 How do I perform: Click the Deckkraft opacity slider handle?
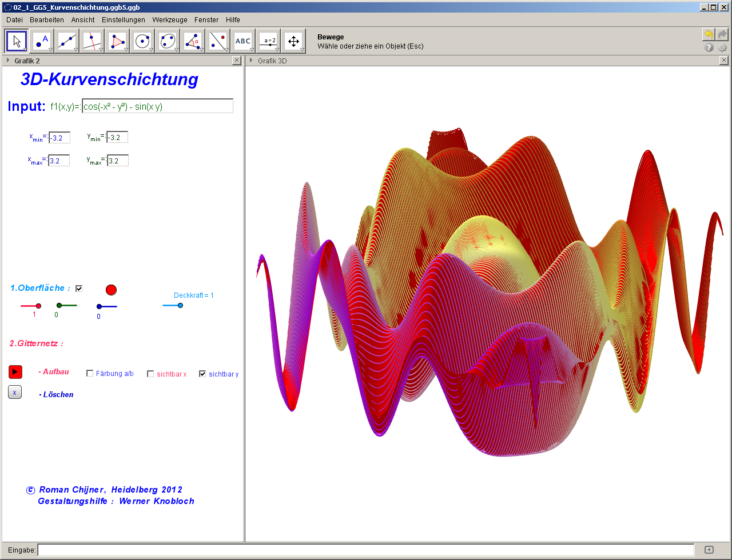[x=180, y=306]
